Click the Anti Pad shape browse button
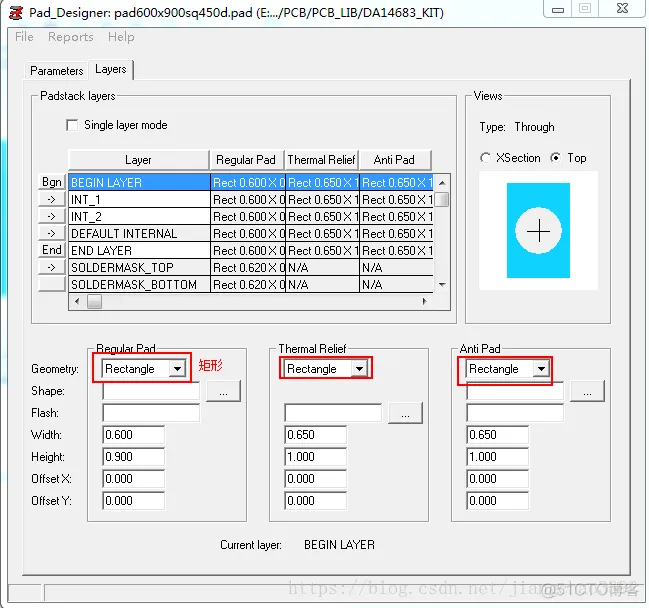Viewport: 649px width, 608px height. click(587, 391)
